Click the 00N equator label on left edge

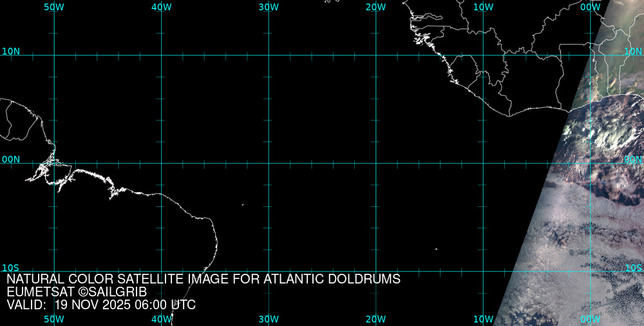point(10,159)
